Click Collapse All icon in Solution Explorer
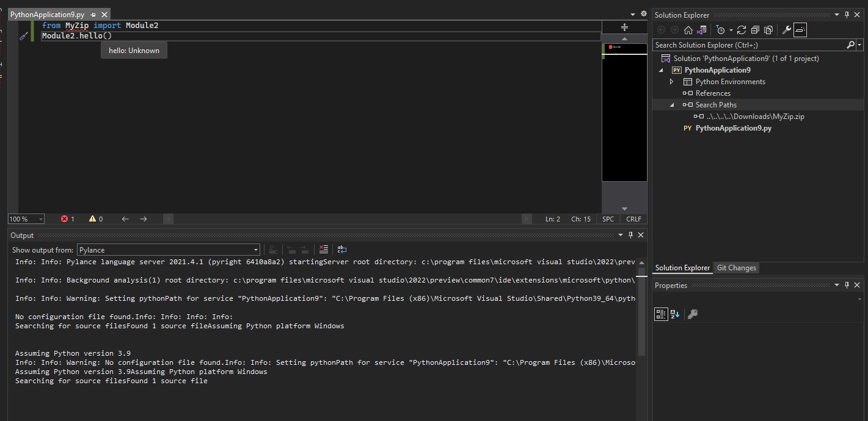The image size is (868, 421). tap(756, 30)
